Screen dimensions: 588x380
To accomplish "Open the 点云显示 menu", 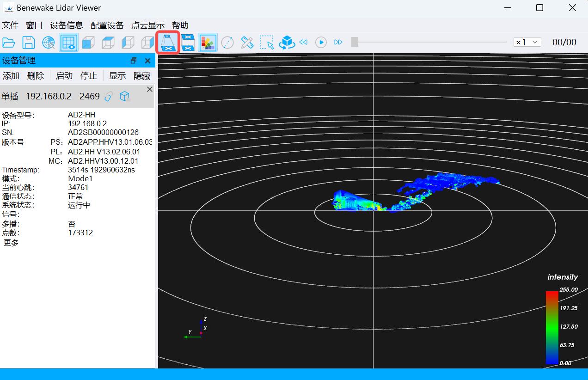I will [148, 25].
